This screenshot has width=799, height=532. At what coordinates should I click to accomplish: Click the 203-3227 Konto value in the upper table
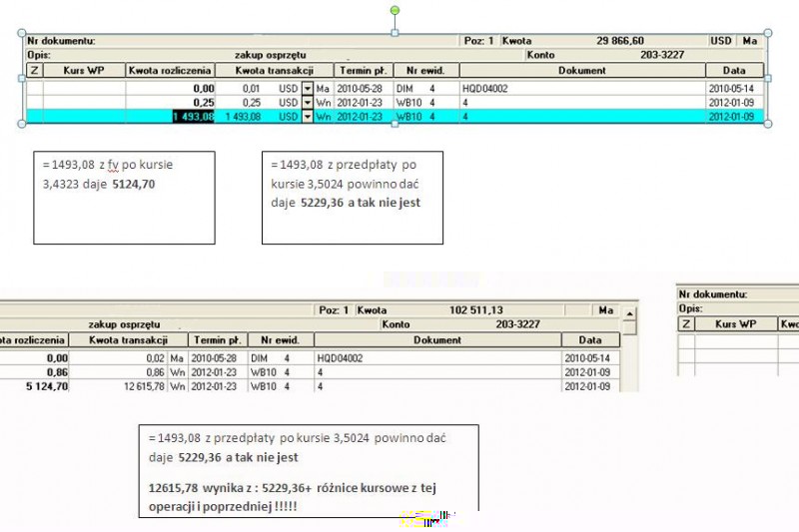(x=662, y=55)
